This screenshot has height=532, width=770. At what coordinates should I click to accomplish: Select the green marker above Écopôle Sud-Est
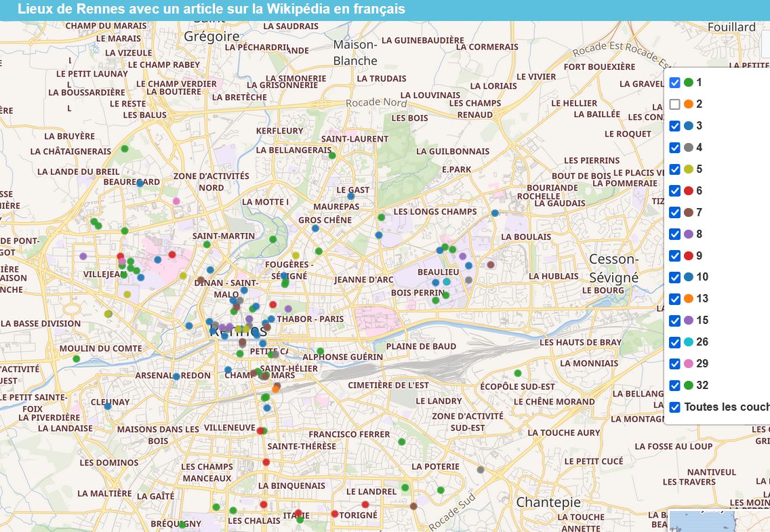[x=518, y=373]
